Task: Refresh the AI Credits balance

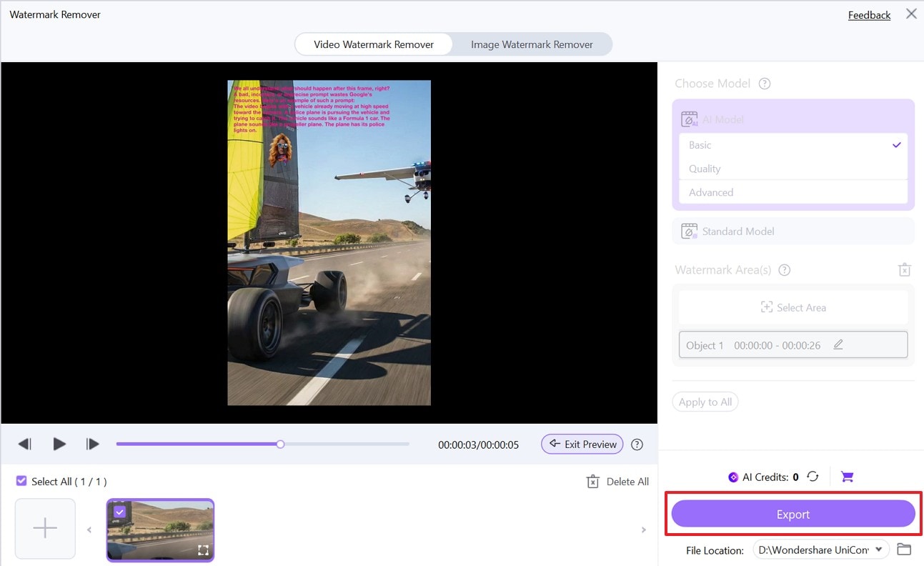Action: pyautogui.click(x=812, y=477)
